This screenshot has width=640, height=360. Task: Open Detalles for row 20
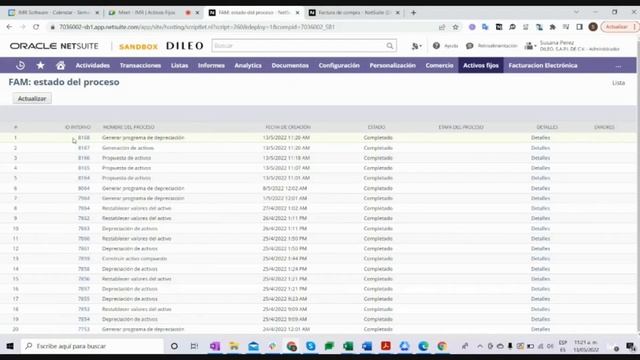click(x=540, y=329)
